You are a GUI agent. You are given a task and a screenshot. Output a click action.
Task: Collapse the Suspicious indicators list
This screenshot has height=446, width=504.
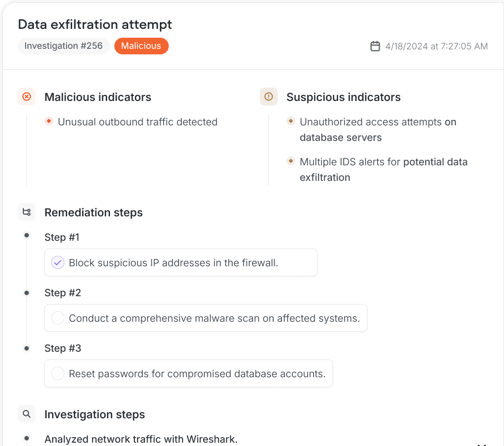tap(344, 97)
